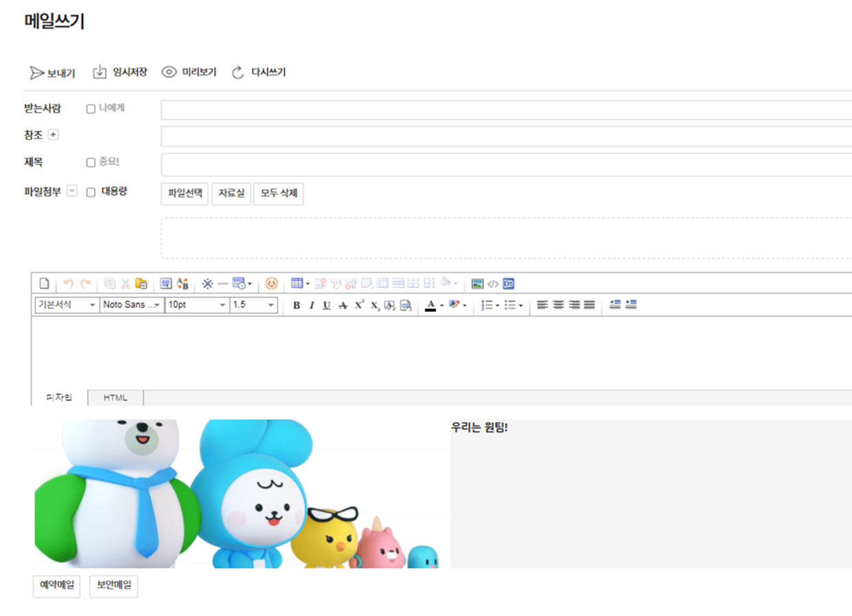This screenshot has height=616, width=852.
Task: Check the 나에게 send-to-me checkbox
Action: (x=91, y=109)
